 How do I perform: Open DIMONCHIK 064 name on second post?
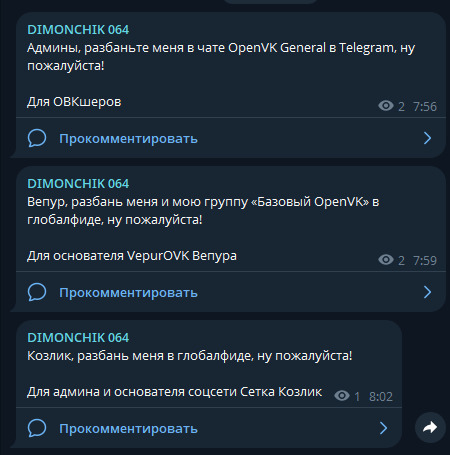[78, 184]
